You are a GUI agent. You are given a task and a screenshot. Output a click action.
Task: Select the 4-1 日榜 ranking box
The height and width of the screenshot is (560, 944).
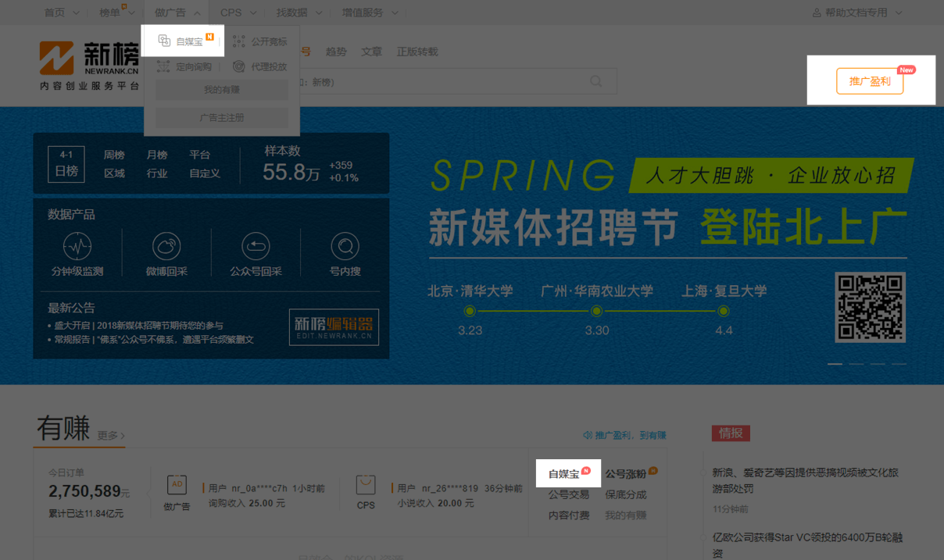point(66,164)
